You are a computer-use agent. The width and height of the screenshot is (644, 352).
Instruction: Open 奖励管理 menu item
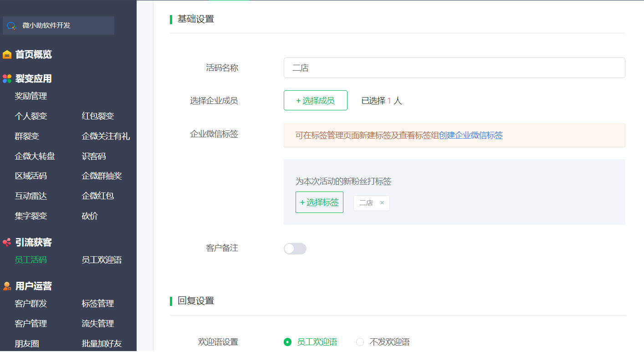[x=31, y=96]
